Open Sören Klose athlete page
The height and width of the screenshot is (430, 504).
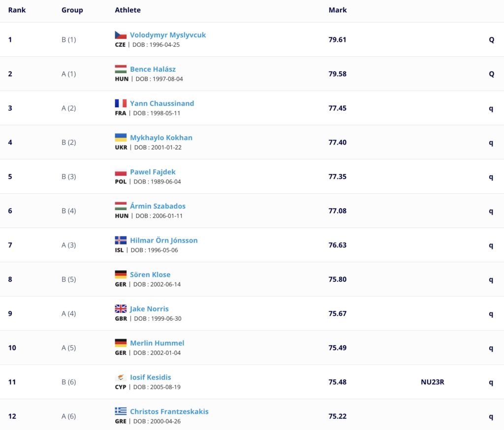click(150, 275)
